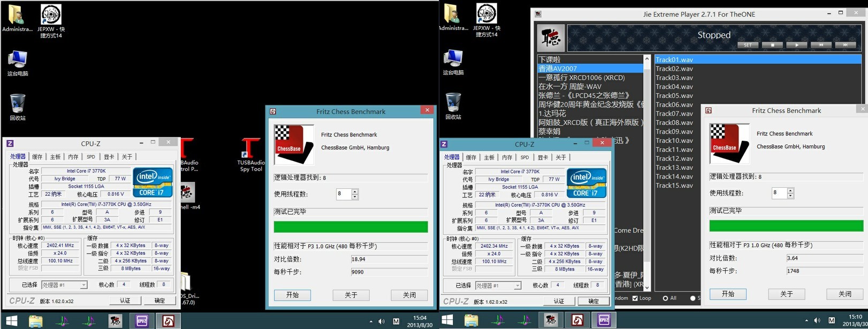The image size is (868, 329).
Task: Click 关于 in the 9090-score Fritz window
Action: point(351,295)
